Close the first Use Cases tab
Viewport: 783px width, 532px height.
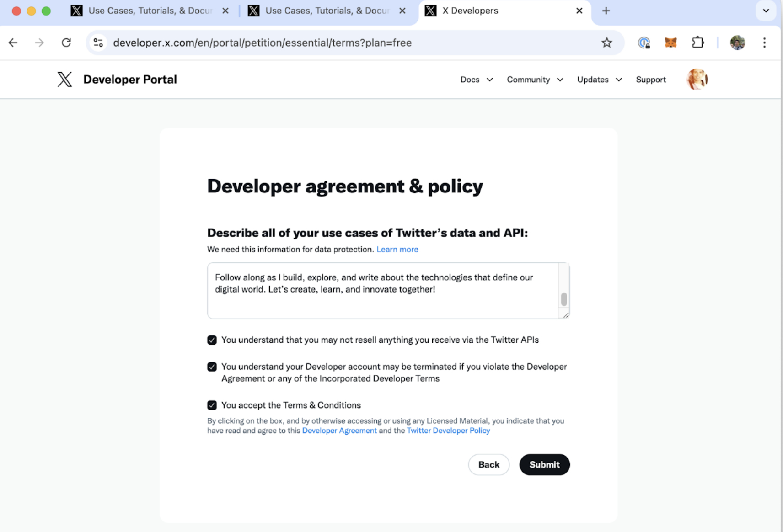(225, 11)
